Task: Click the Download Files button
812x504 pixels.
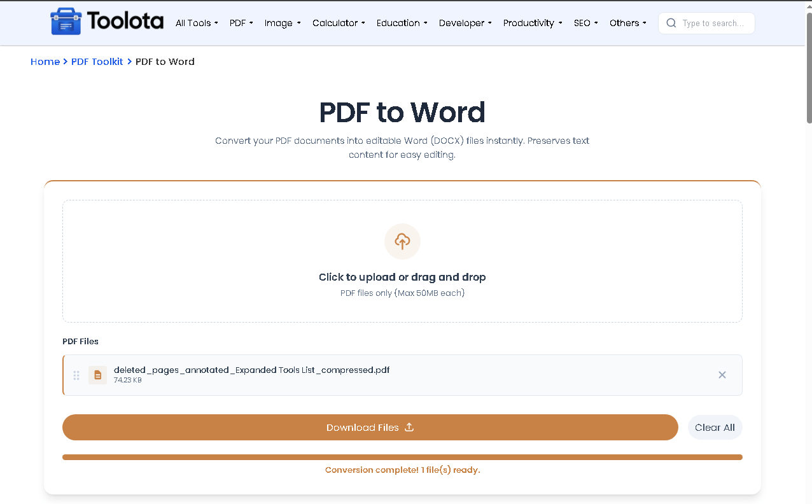Action: (x=370, y=428)
